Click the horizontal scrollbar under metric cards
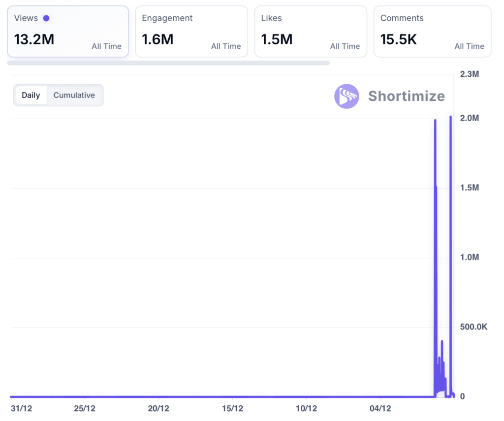 [x=168, y=63]
